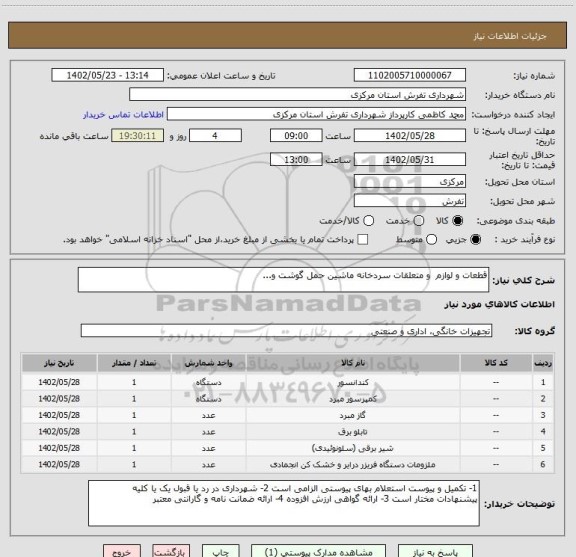
Task: Click the validity time 13:00 field
Action: coord(296,159)
